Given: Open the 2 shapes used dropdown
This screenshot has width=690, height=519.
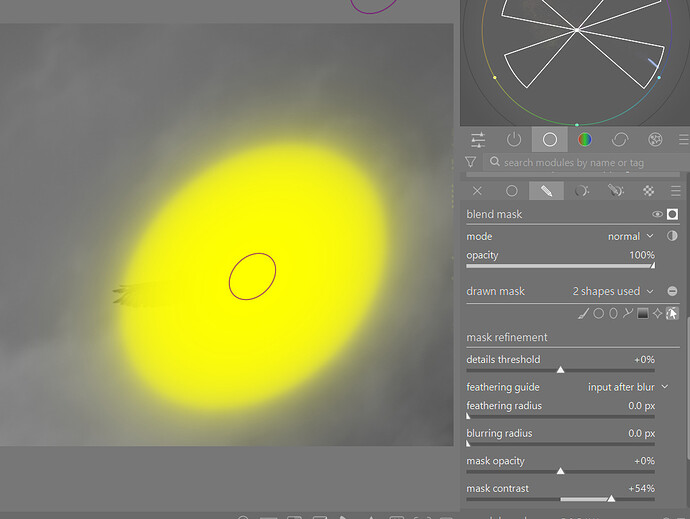Looking at the screenshot, I should coord(613,291).
